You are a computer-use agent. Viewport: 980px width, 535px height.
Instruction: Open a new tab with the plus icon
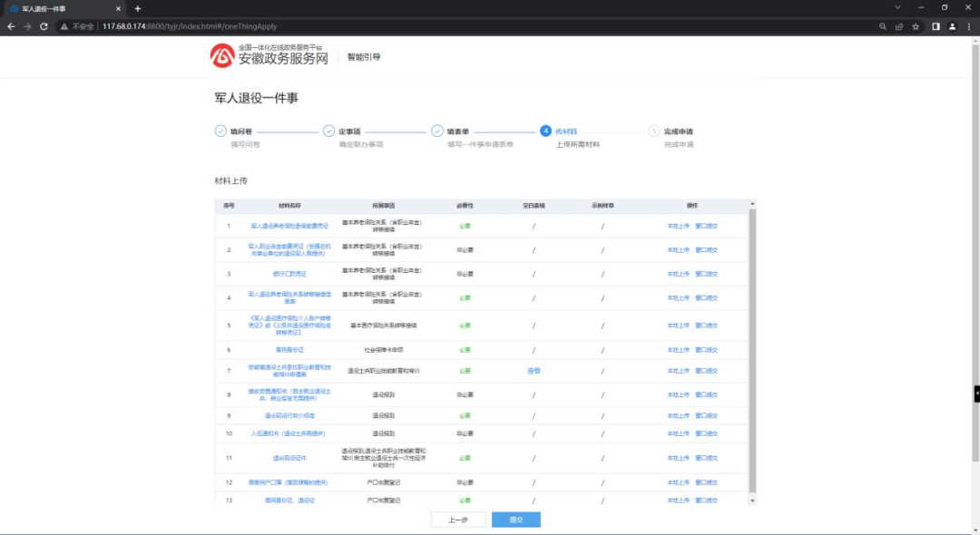[x=138, y=9]
